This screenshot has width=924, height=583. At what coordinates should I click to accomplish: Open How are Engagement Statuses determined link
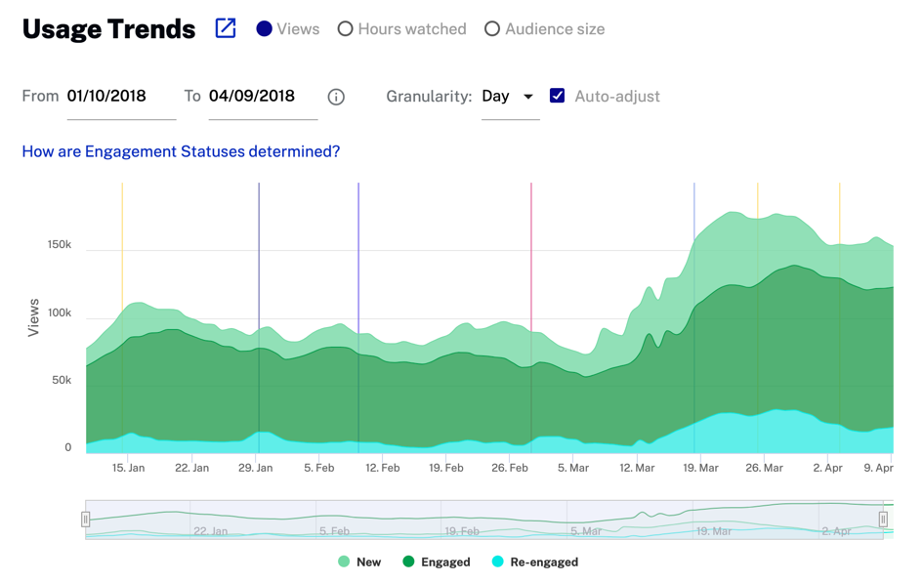pos(181,151)
